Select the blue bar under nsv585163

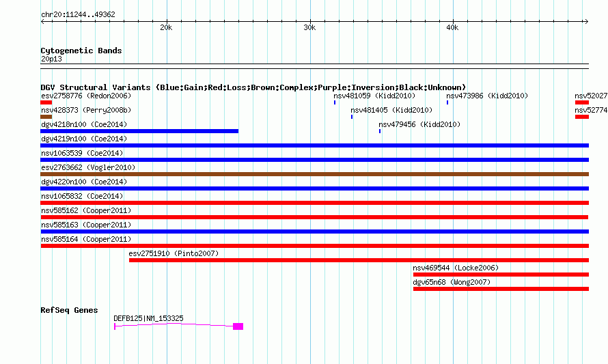pyautogui.click(x=314, y=232)
